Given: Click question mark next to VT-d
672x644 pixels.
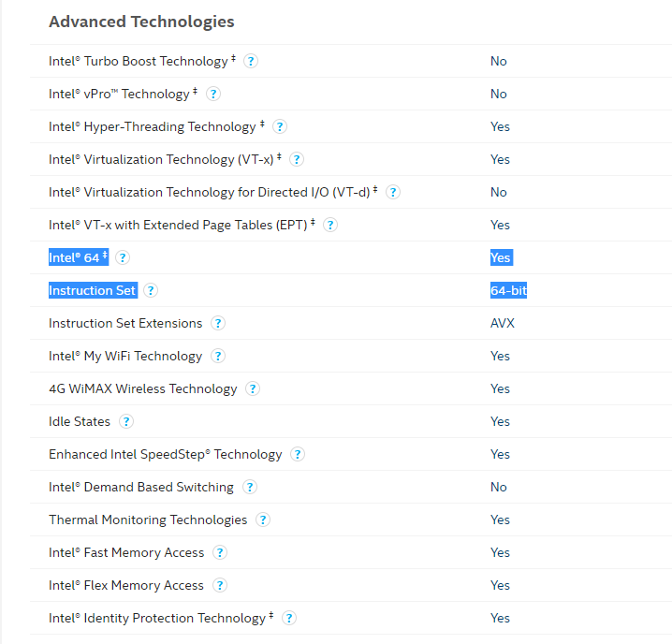Looking at the screenshot, I should pos(393,192).
